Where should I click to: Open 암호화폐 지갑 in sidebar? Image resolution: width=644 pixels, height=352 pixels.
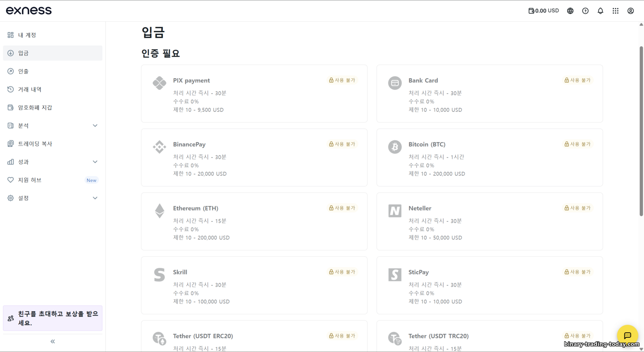[x=35, y=107]
